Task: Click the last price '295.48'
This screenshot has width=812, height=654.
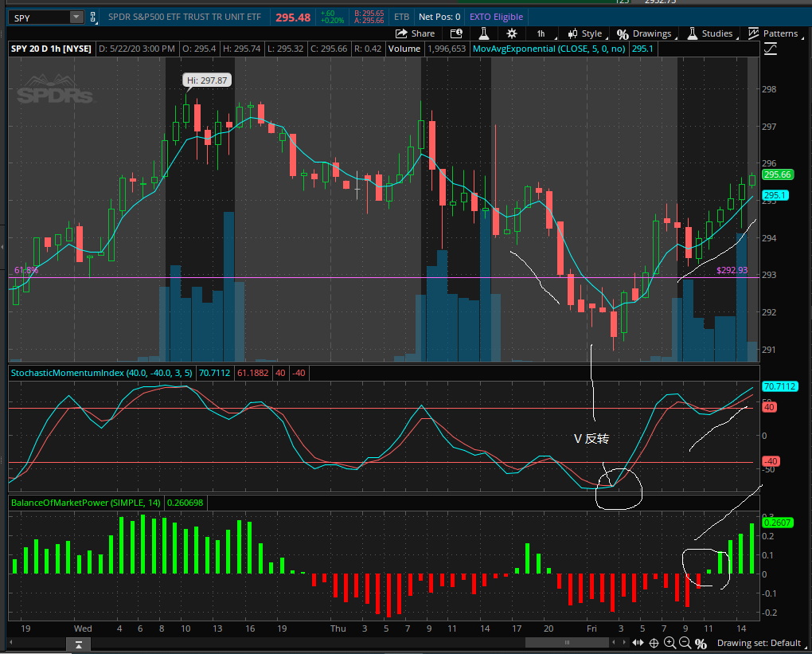Action: [293, 18]
